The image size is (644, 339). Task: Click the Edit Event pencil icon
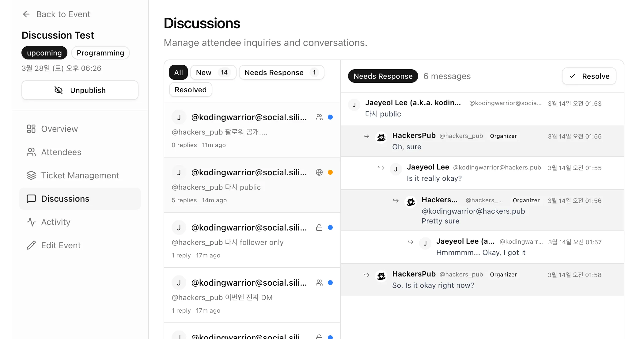(31, 245)
